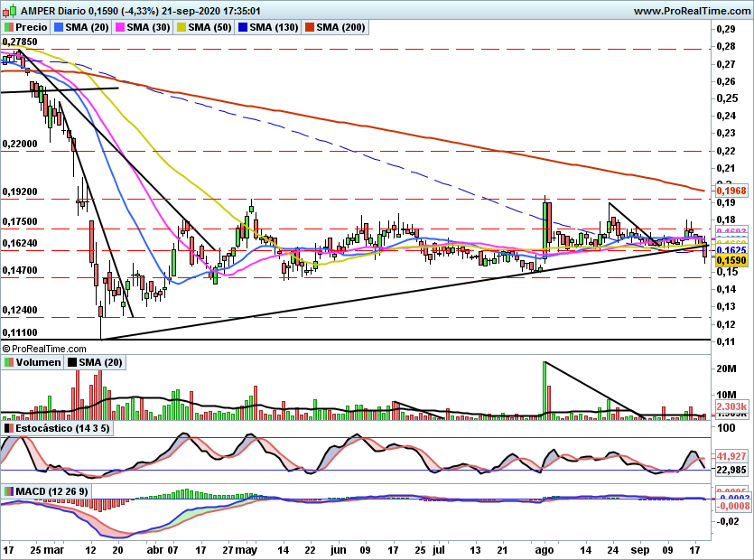Click the jun date marker
Image resolution: width=754 pixels, height=560 pixels.
[x=338, y=550]
